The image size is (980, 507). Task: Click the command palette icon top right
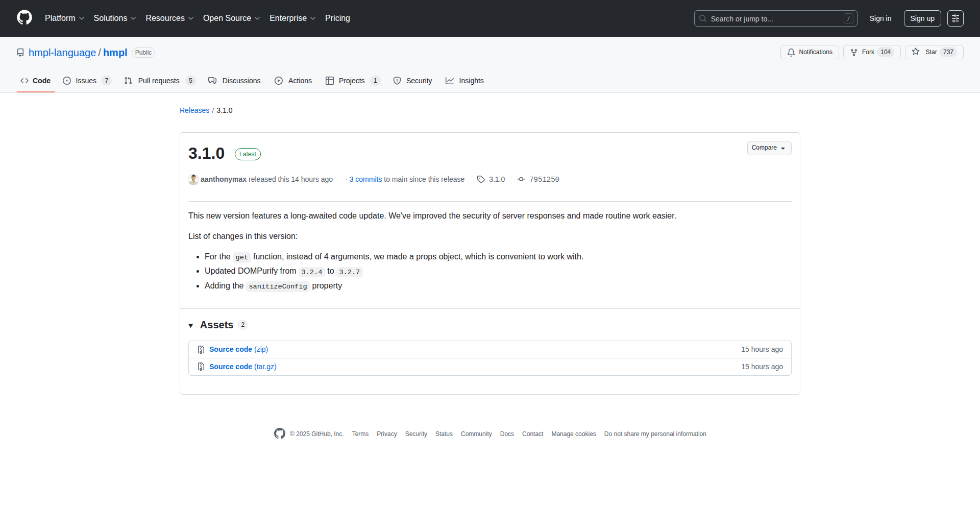point(955,18)
